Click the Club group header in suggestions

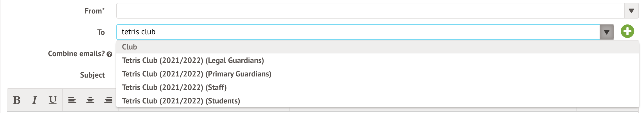(130, 47)
